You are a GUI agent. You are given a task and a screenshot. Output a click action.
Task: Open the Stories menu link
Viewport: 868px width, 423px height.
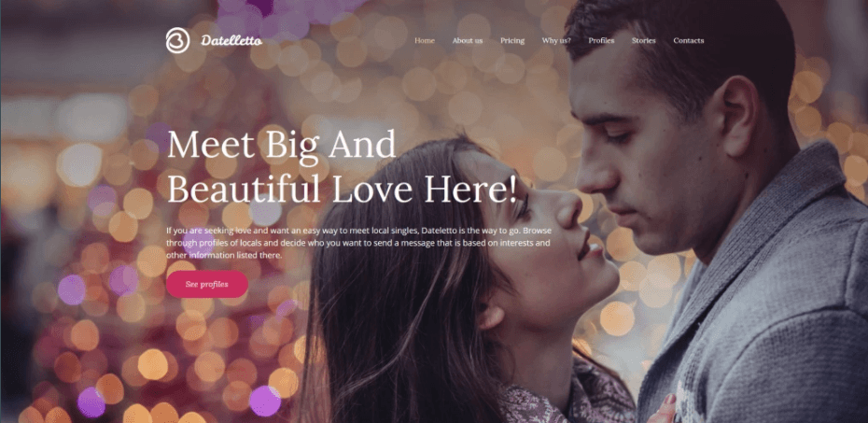[644, 40]
